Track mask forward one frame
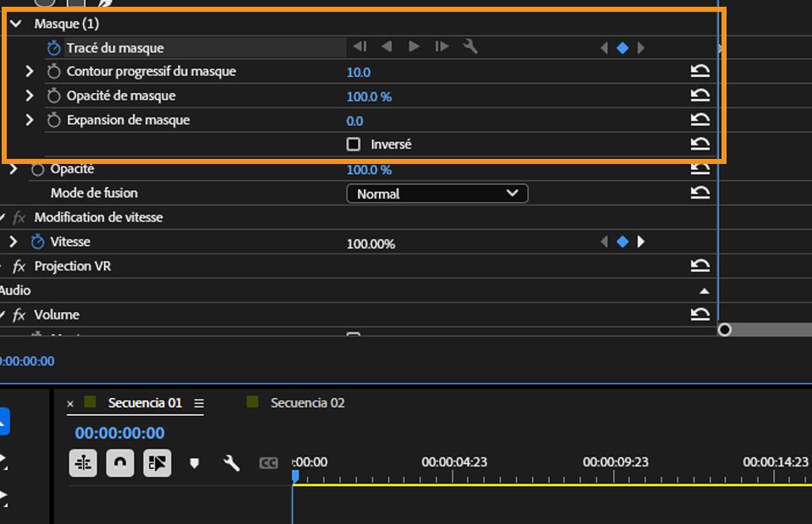The image size is (812, 524). tap(442, 46)
